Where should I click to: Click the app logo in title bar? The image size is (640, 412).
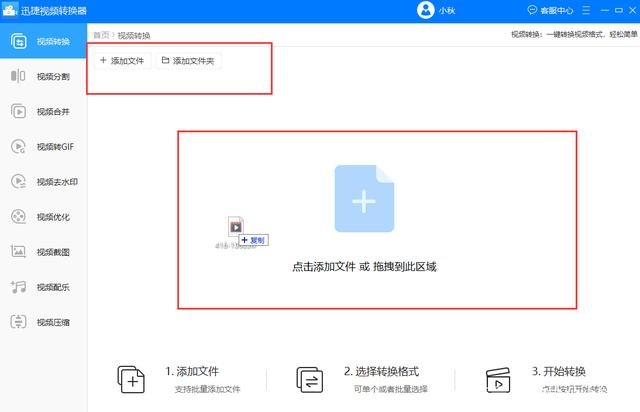[9, 10]
